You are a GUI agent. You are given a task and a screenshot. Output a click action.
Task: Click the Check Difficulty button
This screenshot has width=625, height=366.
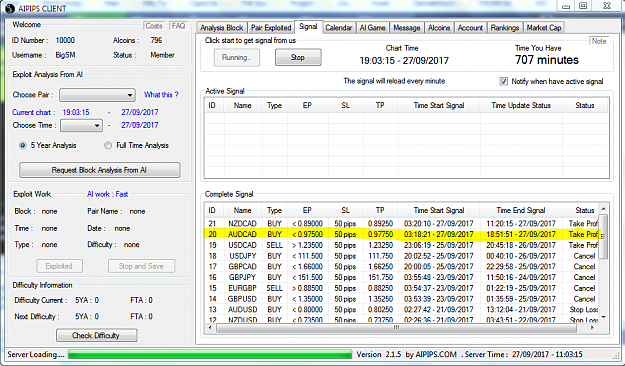click(96, 335)
